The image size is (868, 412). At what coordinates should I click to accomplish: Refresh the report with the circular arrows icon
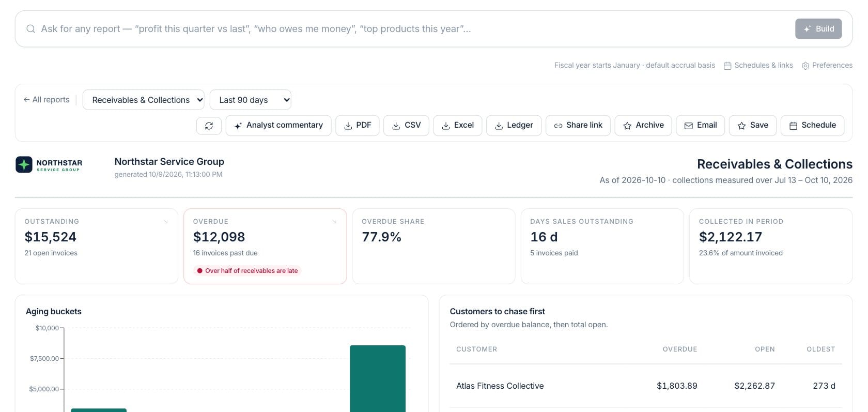pos(209,126)
